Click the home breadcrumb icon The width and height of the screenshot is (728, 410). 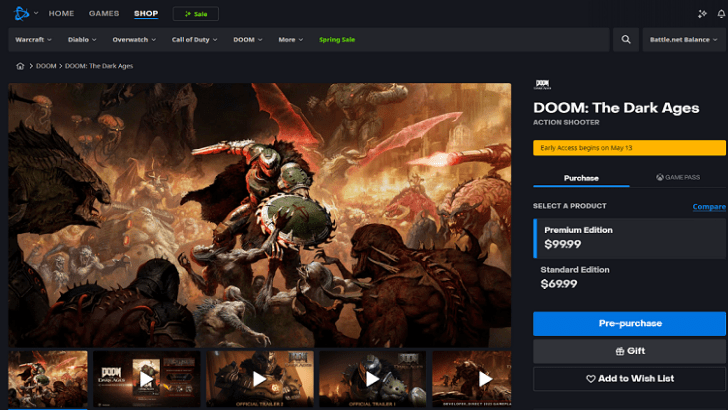pos(20,66)
